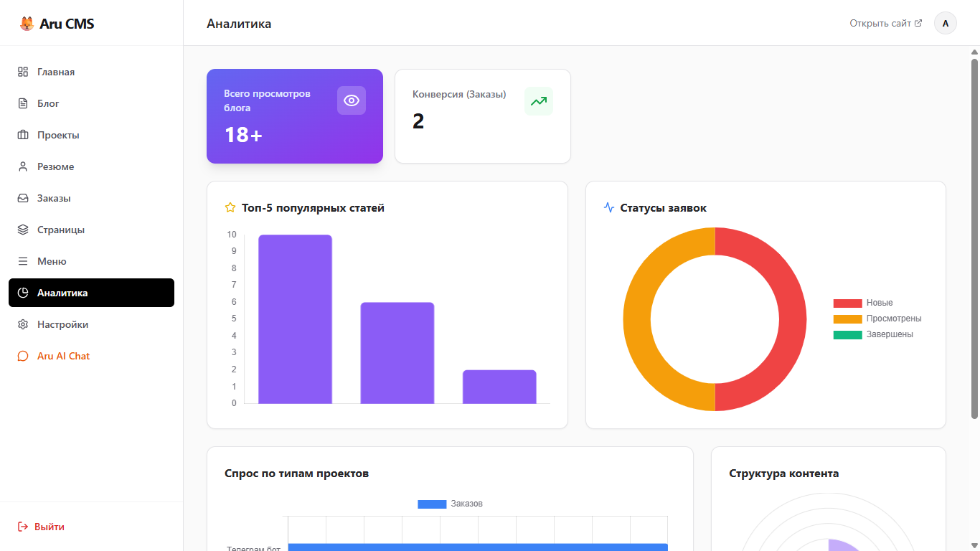
Task: Click the inbox icon next to Заказы
Action: (x=23, y=198)
